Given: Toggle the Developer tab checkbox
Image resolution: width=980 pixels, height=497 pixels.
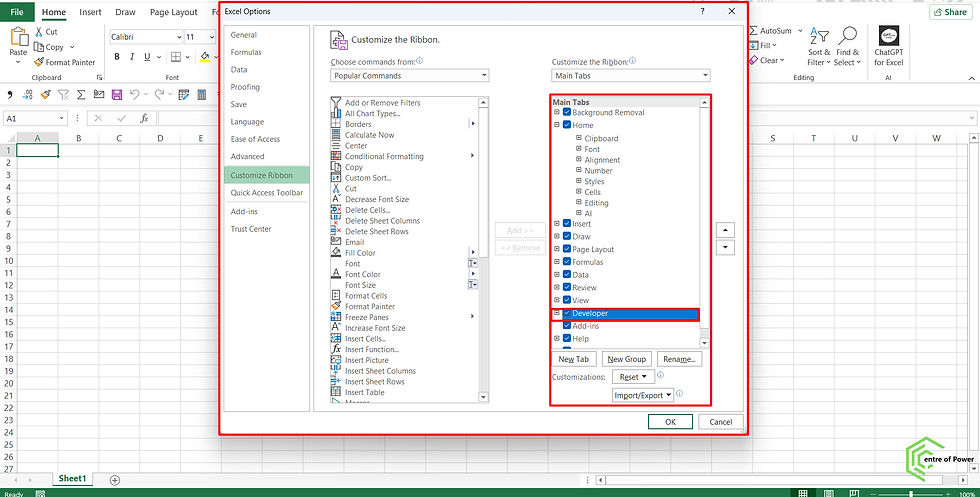Looking at the screenshot, I should click(567, 313).
